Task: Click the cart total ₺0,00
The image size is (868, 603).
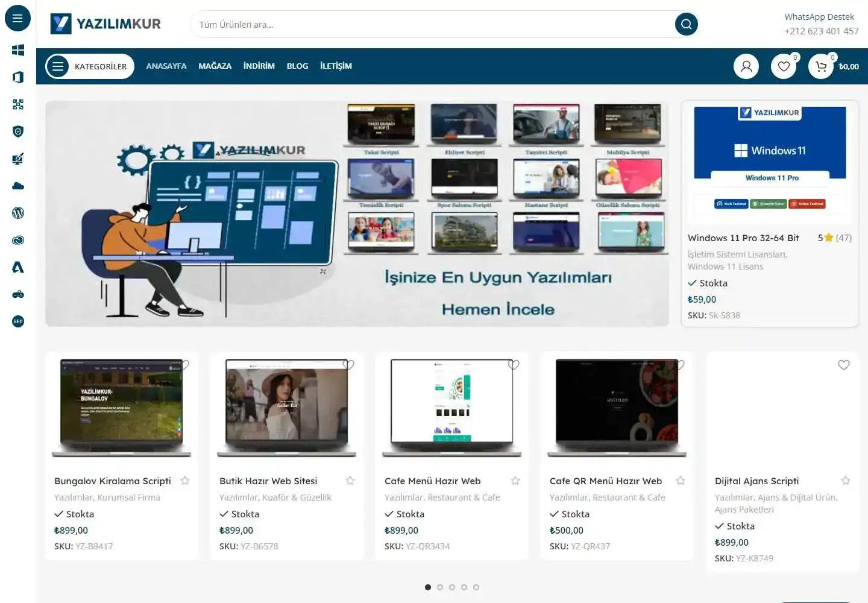Action: pos(849,67)
